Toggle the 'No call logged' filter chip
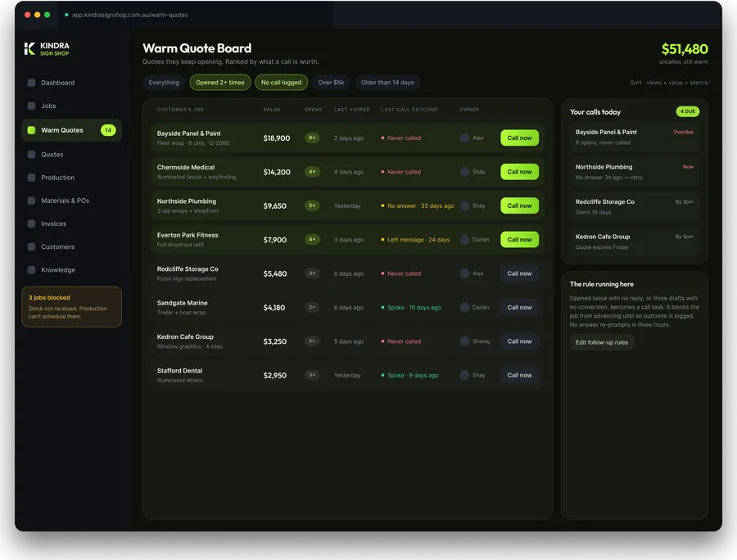This screenshot has width=737, height=560. tap(281, 82)
